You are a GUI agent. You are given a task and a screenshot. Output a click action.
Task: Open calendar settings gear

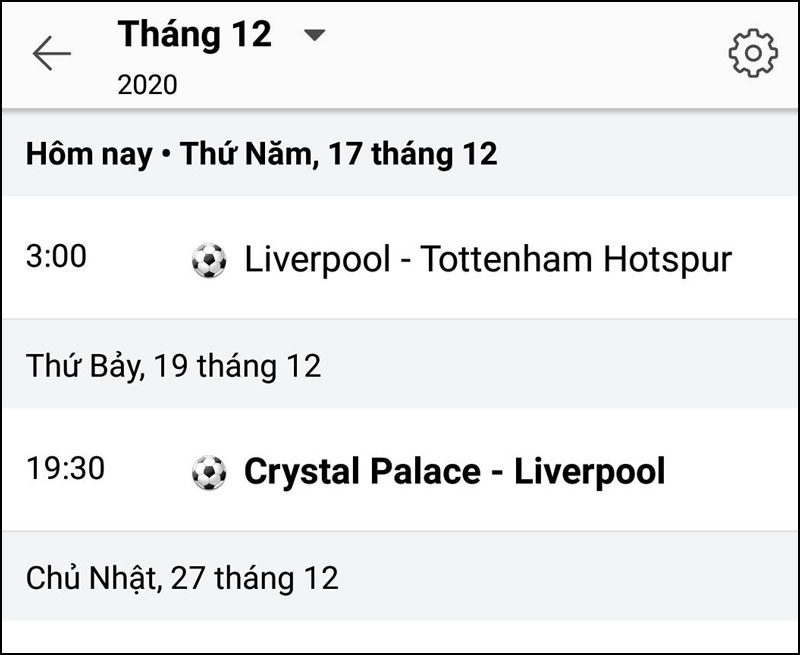click(752, 54)
